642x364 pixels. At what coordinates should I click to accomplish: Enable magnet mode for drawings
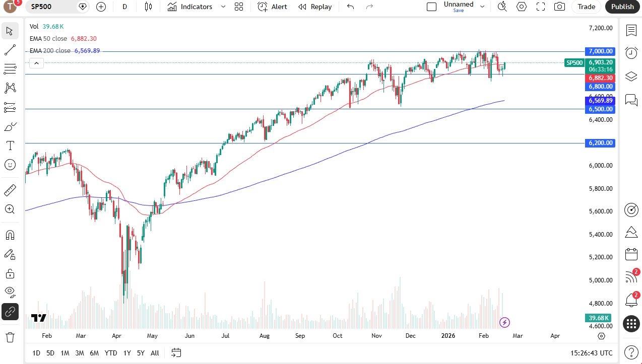pos(10,235)
